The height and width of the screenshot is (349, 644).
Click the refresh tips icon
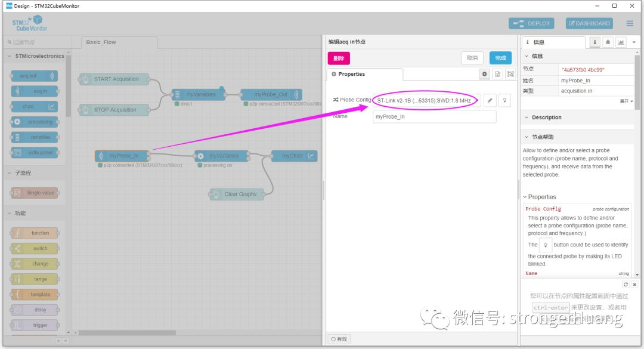click(626, 285)
